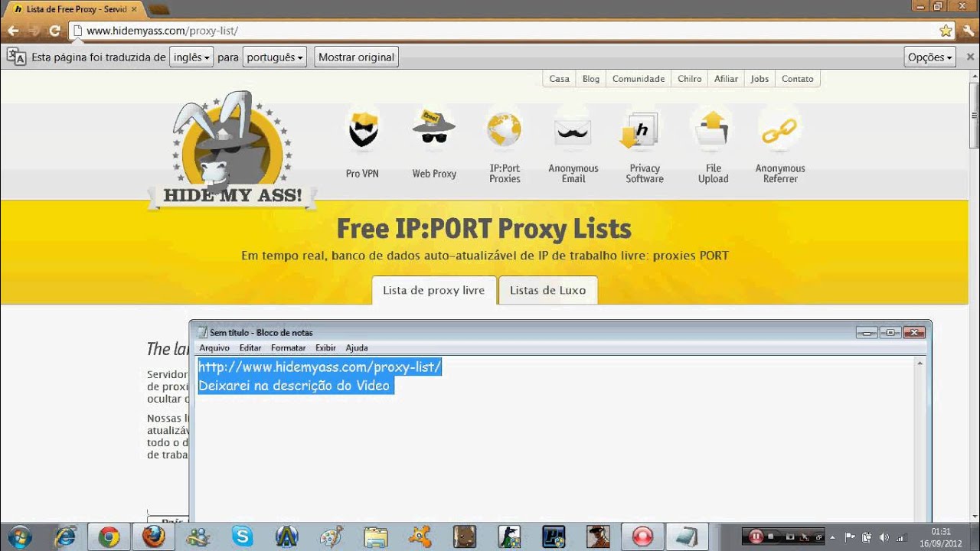Open Firefox from the taskbar
The height and width of the screenshot is (551, 980).
coord(154,536)
